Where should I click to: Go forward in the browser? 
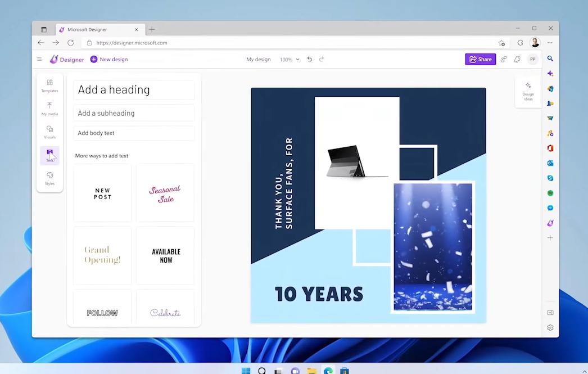point(56,43)
